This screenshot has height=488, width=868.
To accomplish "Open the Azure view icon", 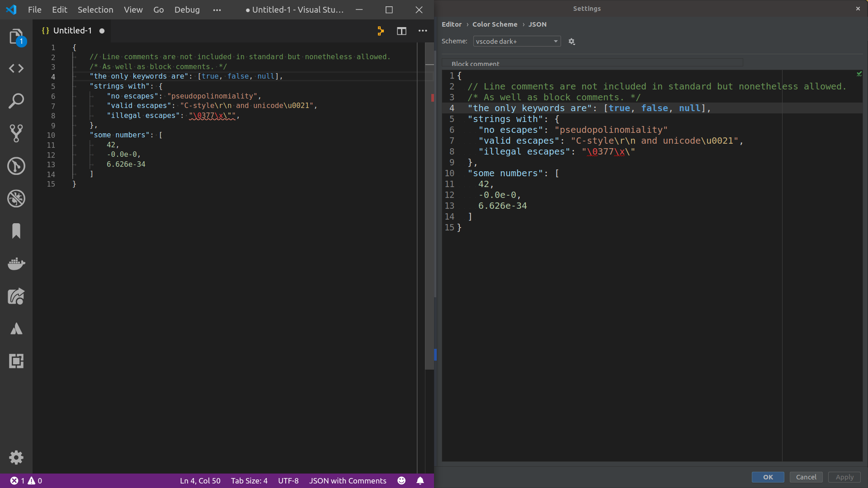I will (16, 329).
